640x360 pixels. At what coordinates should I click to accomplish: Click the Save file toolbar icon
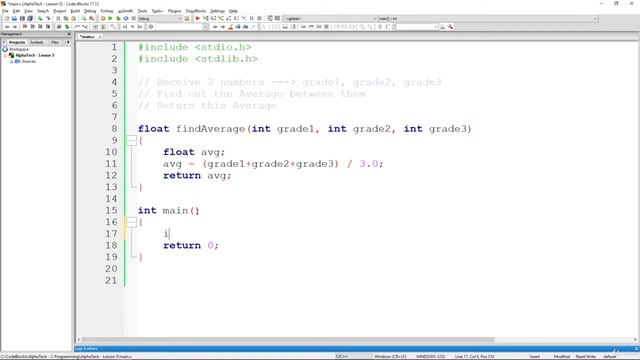click(22, 19)
